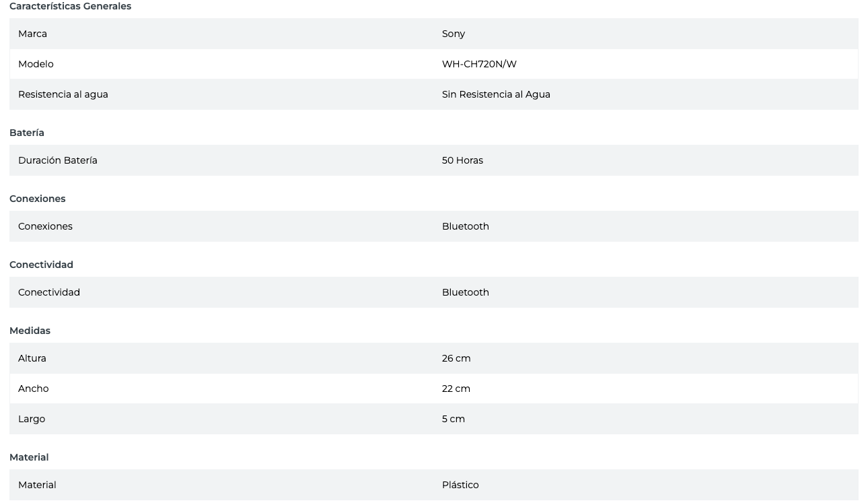This screenshot has width=868, height=503.
Task: Click the Medidas section heading
Action: [x=30, y=331]
